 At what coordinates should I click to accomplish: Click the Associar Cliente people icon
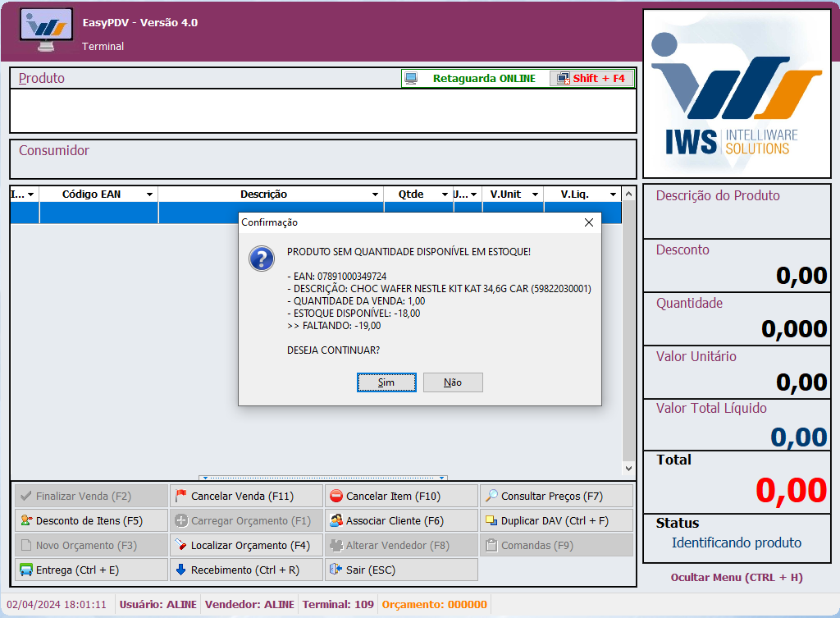tap(336, 520)
